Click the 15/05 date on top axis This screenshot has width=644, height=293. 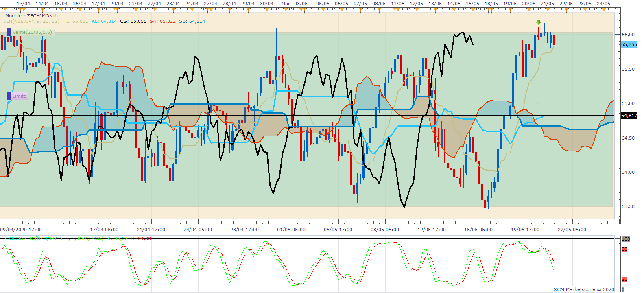pos(472,4)
